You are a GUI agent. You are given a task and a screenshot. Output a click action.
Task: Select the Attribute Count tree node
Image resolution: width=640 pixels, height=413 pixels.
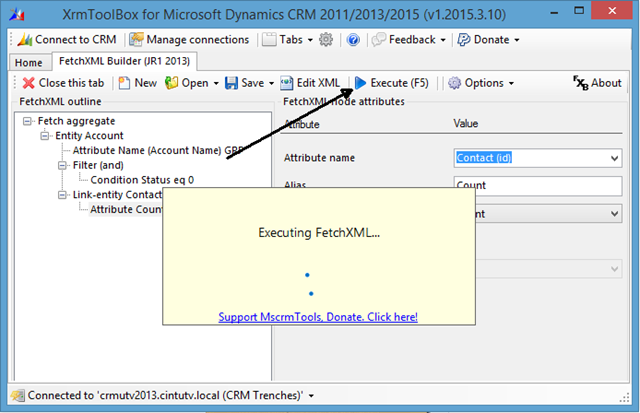(x=126, y=209)
